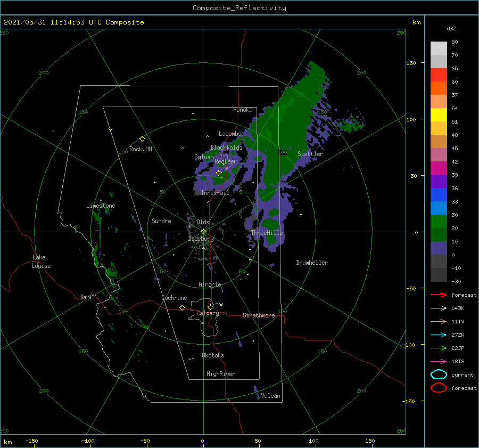Click the 0 dBZ slate-purple swatch
Viewport: 479px width, 448px height.
coord(439,248)
